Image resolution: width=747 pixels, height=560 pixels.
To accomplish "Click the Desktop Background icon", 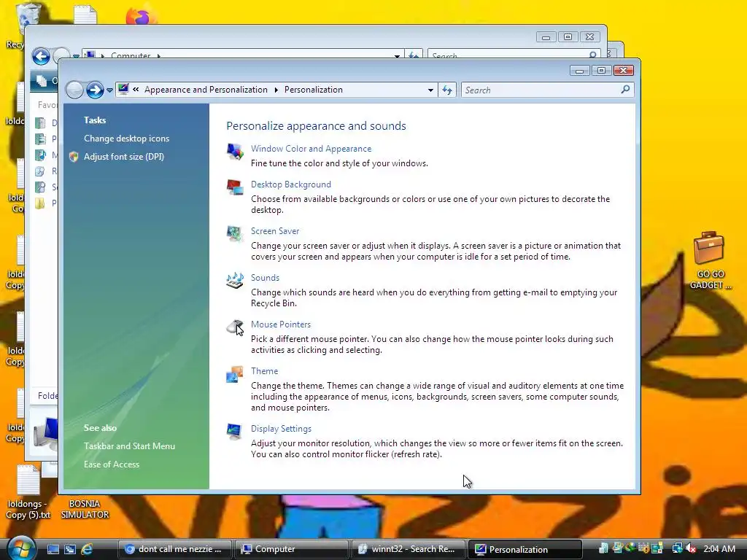I will point(235,187).
